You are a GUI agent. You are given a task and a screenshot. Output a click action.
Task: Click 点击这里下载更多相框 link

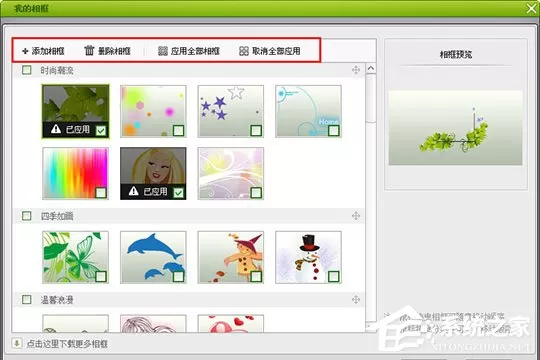pos(67,343)
